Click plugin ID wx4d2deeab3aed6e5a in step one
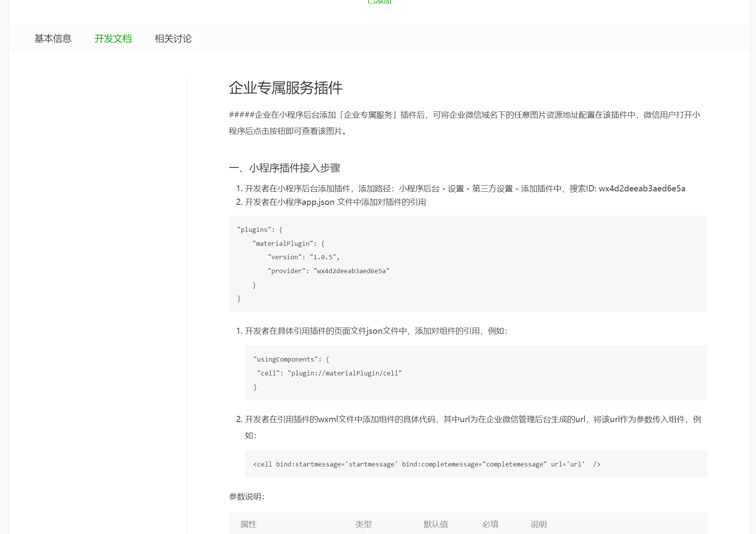Viewport: 756px width, 534px height. (642, 189)
